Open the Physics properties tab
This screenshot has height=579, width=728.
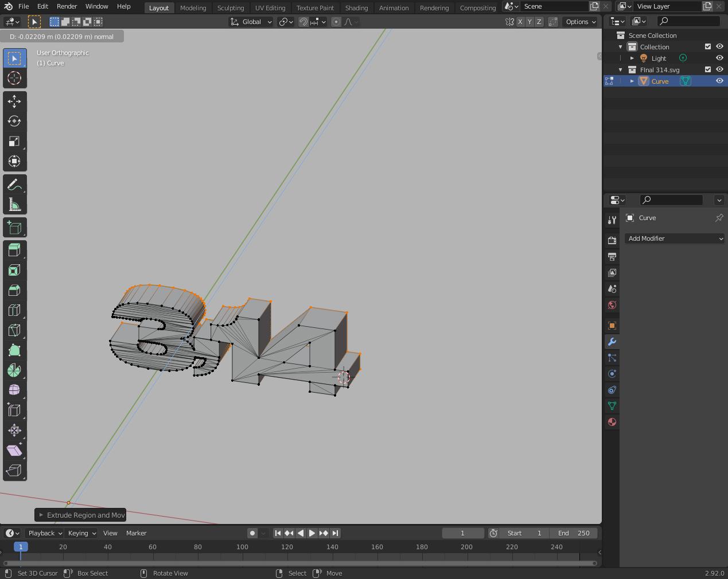[612, 374]
